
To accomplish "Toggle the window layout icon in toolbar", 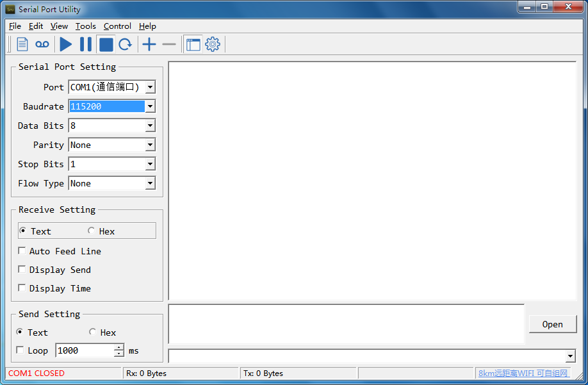I will 193,44.
